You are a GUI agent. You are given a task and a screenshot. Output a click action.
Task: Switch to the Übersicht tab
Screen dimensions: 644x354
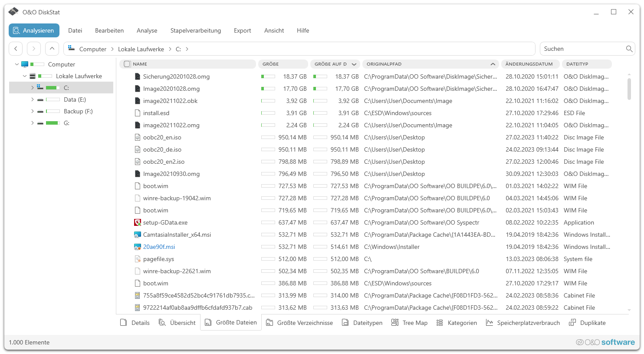coord(177,323)
